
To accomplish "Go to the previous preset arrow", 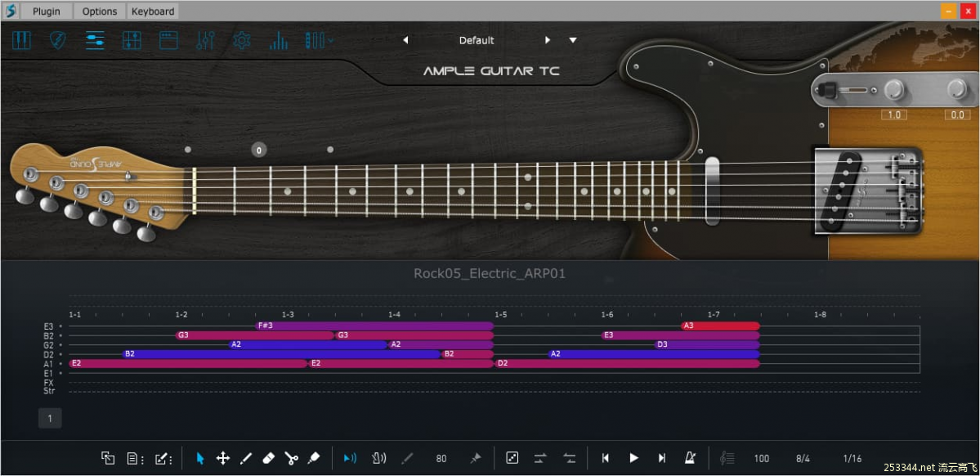I will [x=405, y=40].
